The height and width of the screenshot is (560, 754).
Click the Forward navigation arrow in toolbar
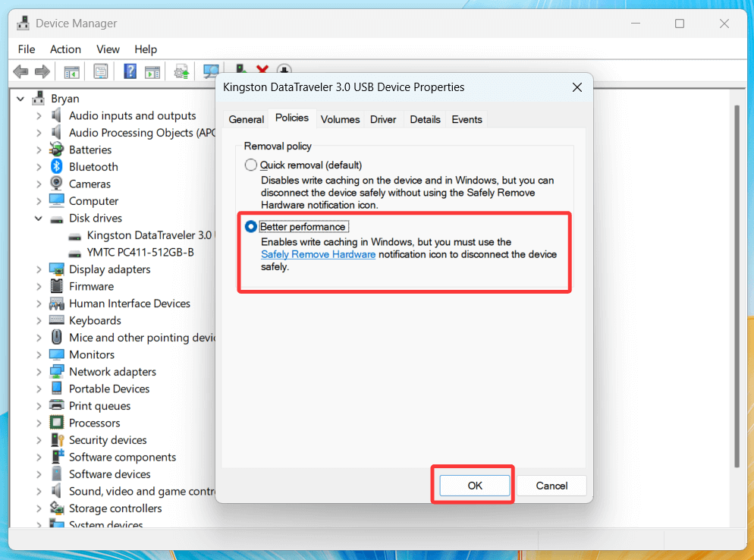[43, 71]
